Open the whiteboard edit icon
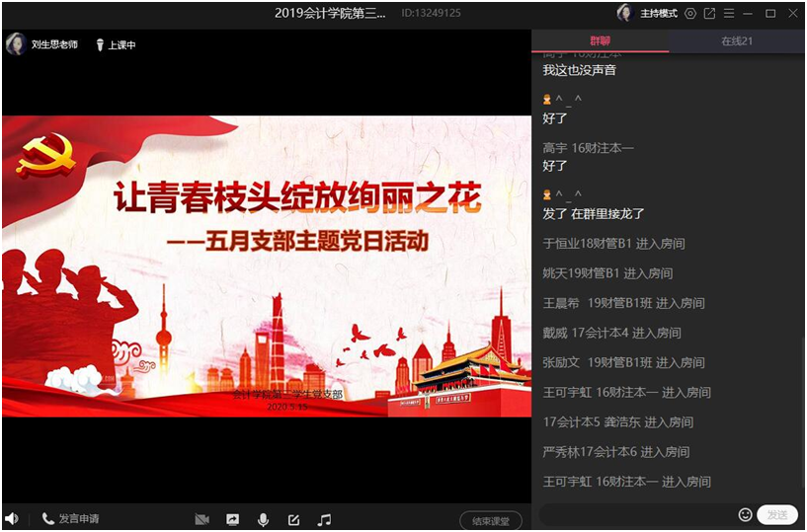The image size is (807, 532). point(293,519)
